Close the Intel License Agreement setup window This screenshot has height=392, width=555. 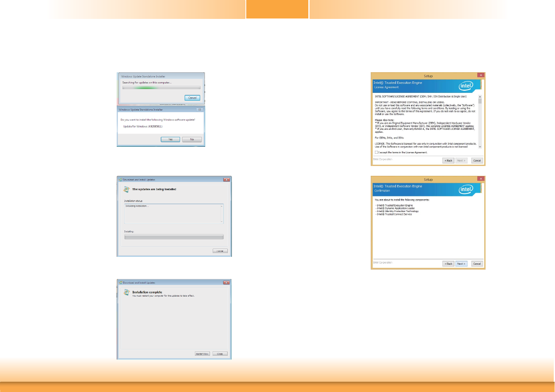point(481,75)
